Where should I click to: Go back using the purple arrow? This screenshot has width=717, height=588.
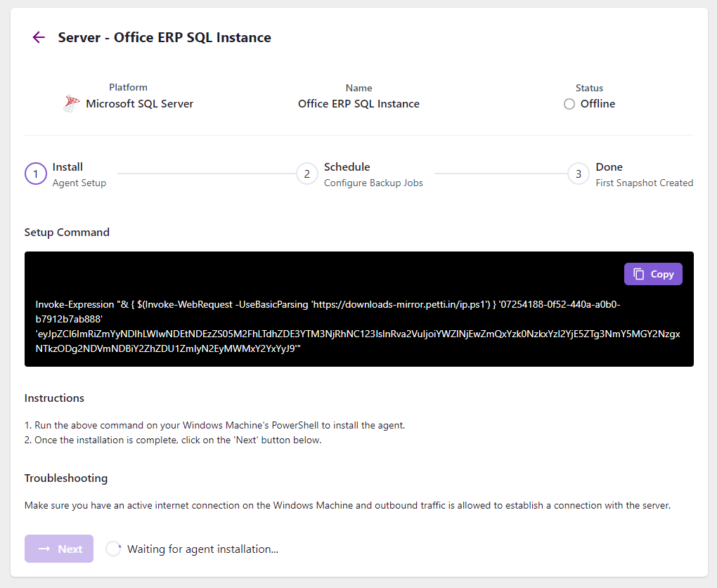pos(39,37)
